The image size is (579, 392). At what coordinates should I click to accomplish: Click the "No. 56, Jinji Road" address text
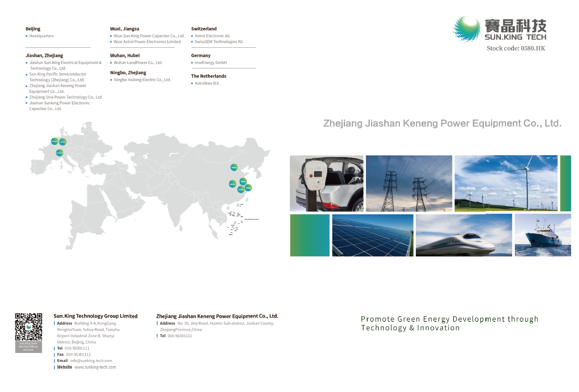[217, 326]
